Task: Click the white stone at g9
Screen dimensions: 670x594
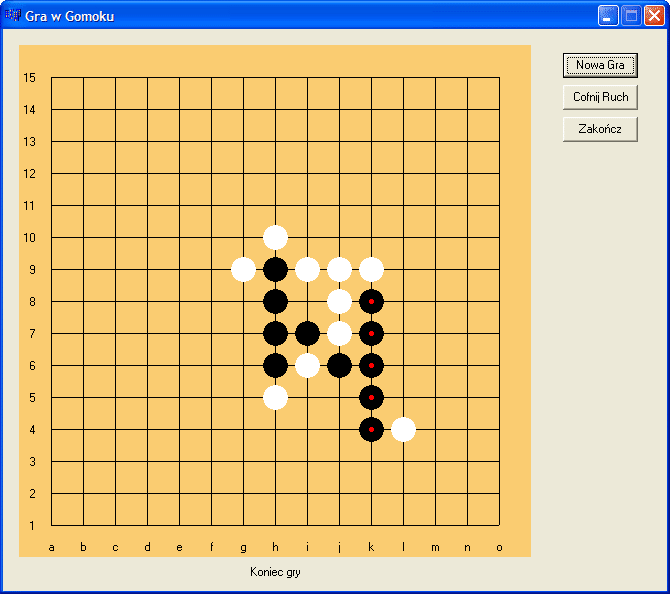Action: point(243,269)
